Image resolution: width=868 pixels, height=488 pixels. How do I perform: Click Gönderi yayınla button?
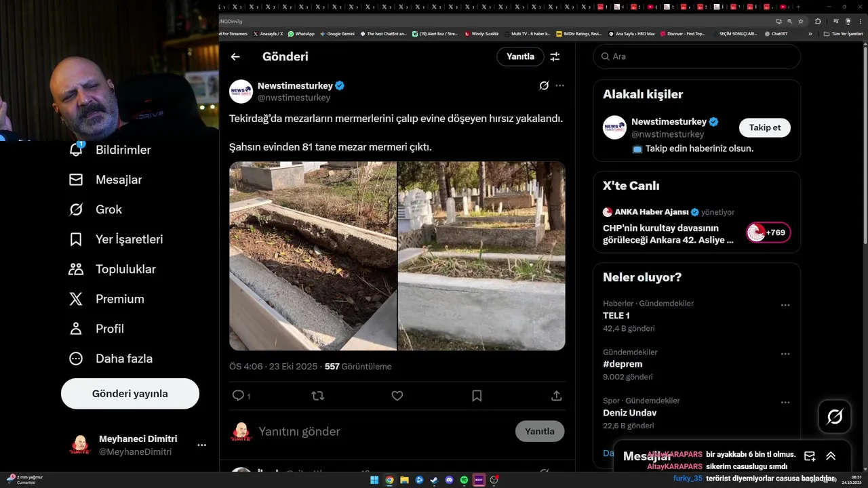(x=130, y=394)
